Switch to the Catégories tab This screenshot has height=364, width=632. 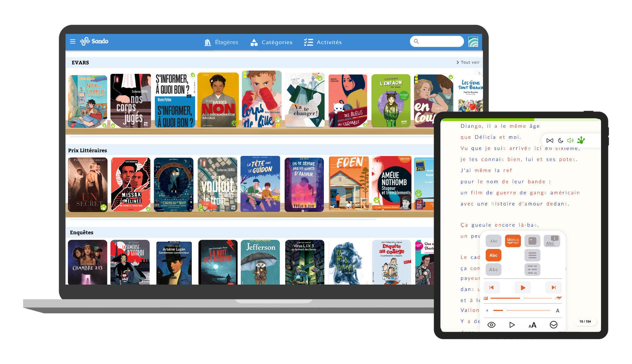click(271, 42)
